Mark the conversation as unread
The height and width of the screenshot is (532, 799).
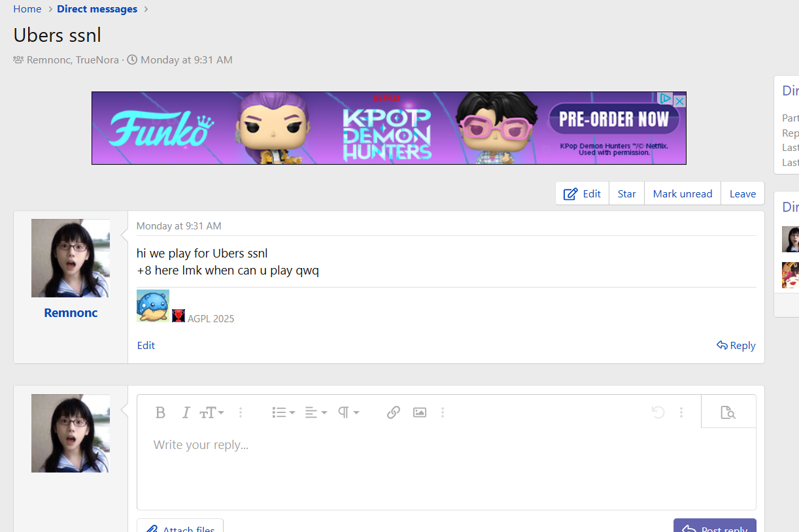click(682, 193)
